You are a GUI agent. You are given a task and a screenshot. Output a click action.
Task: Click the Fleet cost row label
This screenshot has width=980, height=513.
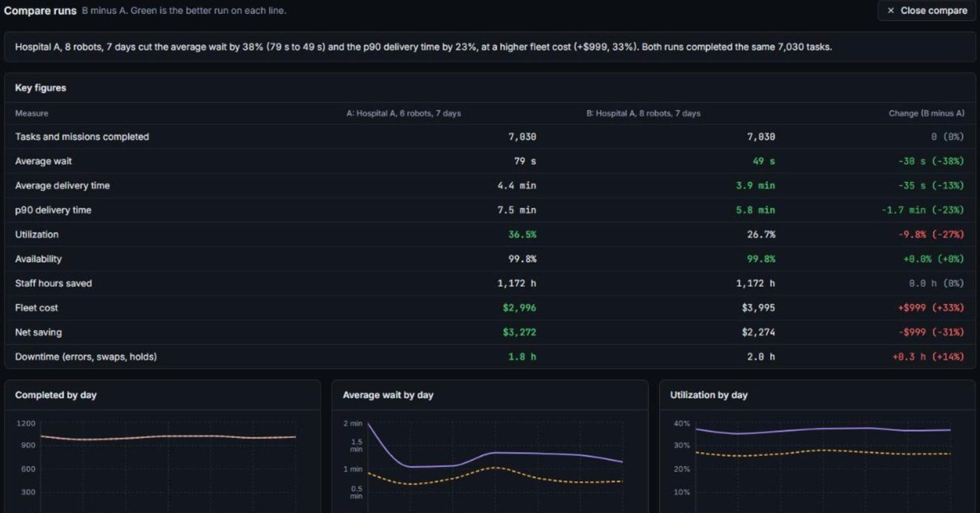(36, 308)
